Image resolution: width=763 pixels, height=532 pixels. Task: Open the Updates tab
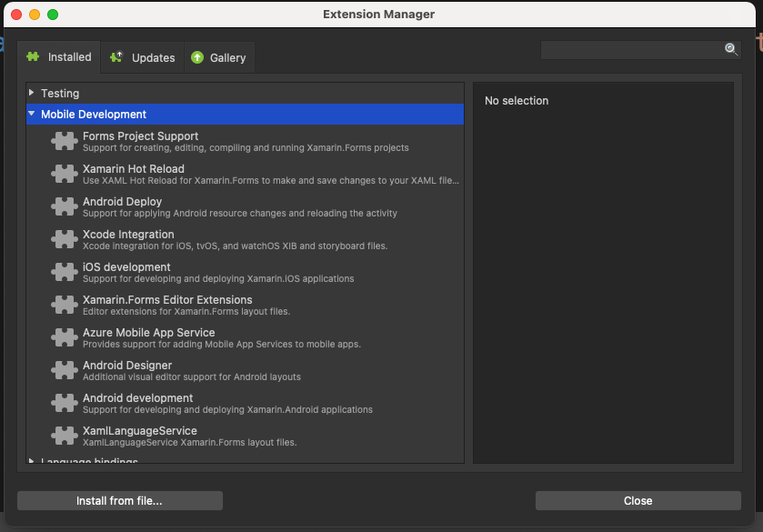point(142,57)
